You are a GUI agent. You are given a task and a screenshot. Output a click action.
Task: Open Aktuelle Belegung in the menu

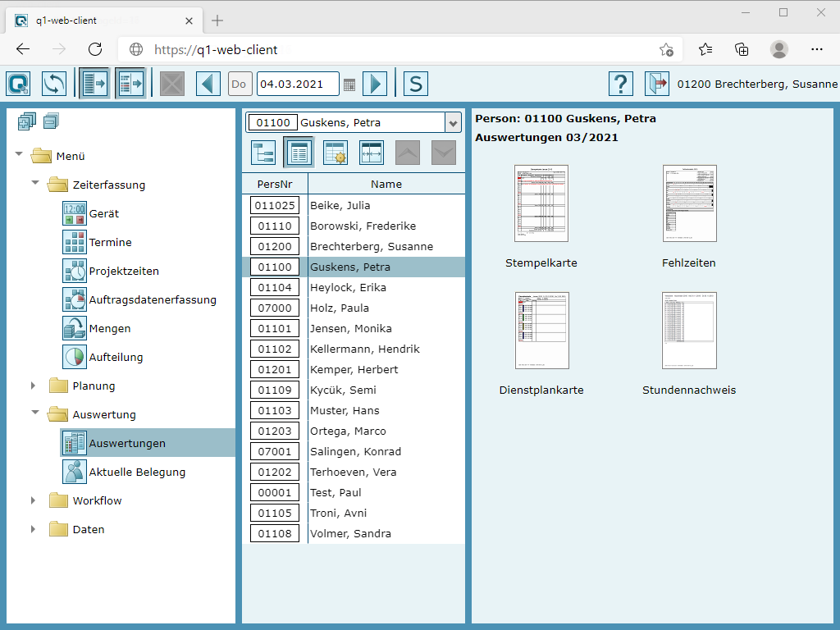tap(137, 472)
